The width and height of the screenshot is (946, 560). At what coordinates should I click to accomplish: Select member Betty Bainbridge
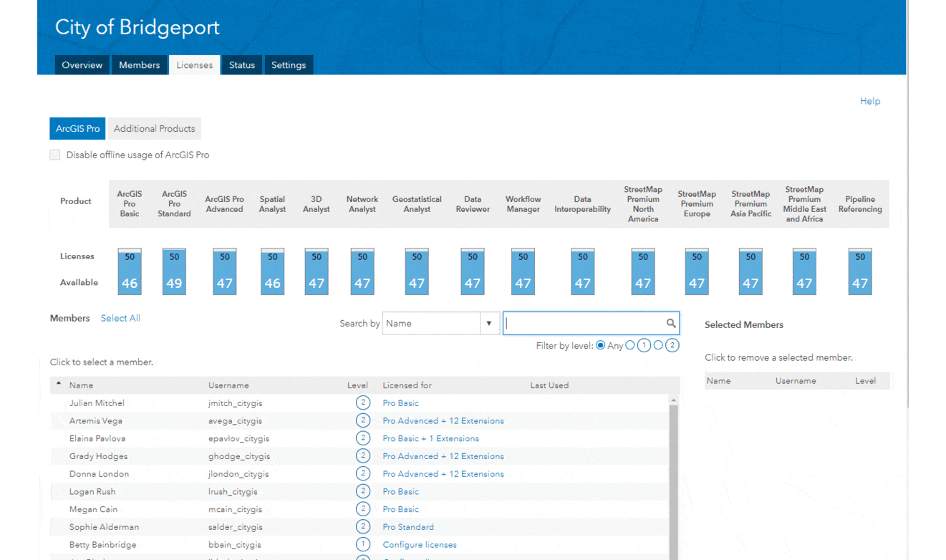pyautogui.click(x=102, y=544)
